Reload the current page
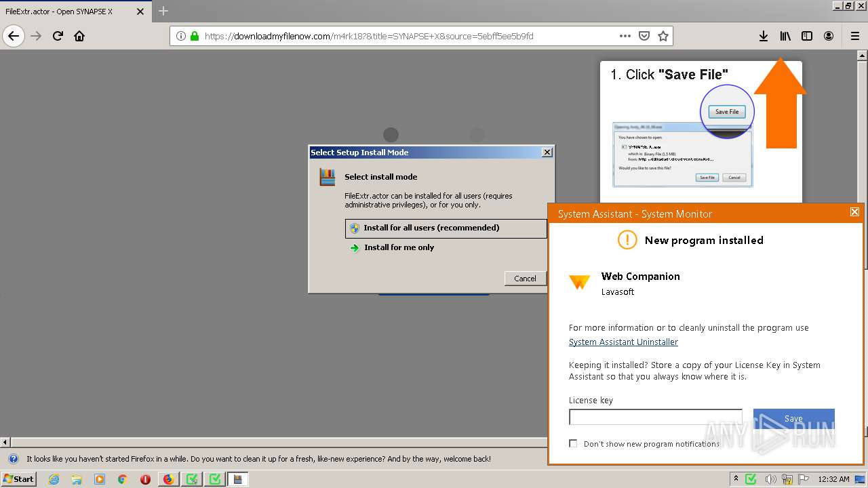The height and width of the screenshot is (488, 868). pyautogui.click(x=58, y=36)
